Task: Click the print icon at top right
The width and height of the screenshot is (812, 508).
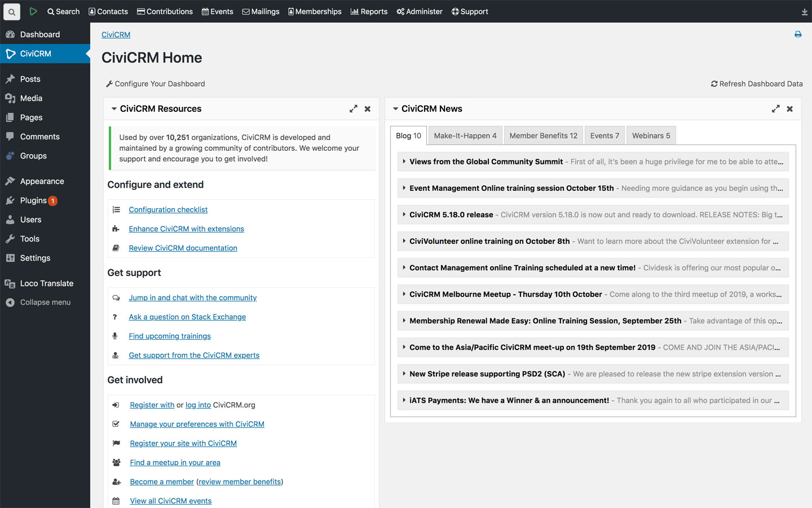Action: click(x=798, y=34)
